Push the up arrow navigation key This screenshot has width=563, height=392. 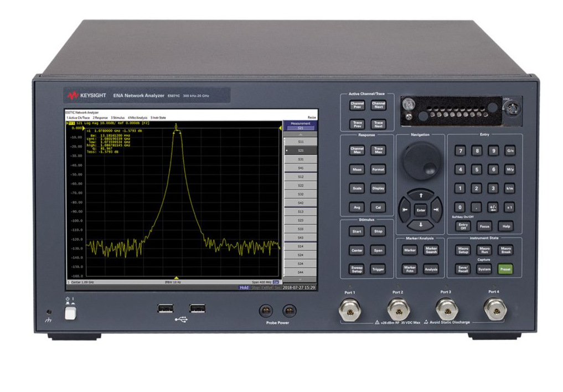click(421, 195)
